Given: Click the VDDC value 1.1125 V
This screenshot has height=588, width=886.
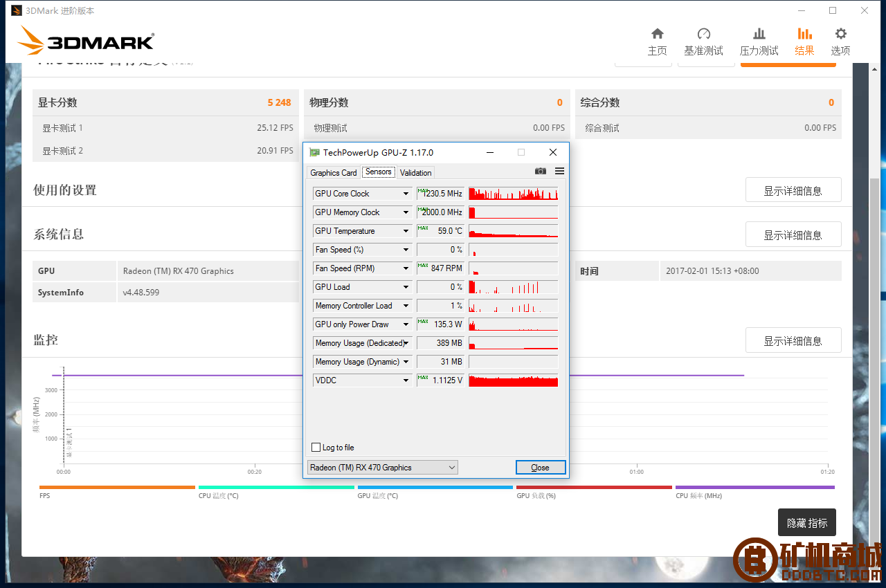Looking at the screenshot, I should (440, 380).
